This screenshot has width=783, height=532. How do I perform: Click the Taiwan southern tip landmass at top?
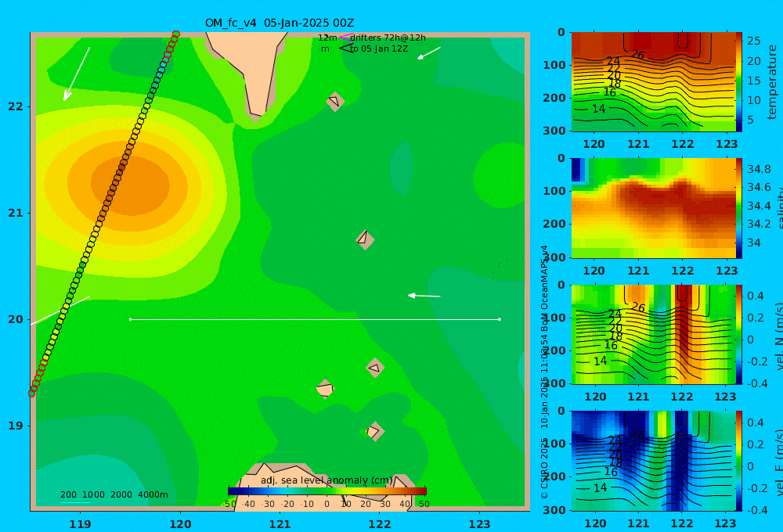[252, 72]
